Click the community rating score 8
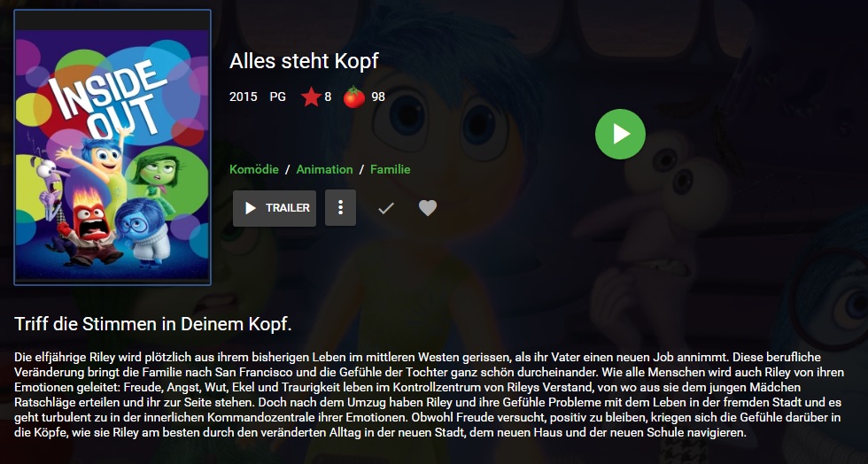Viewport: 868px width, 464px height. pos(328,97)
